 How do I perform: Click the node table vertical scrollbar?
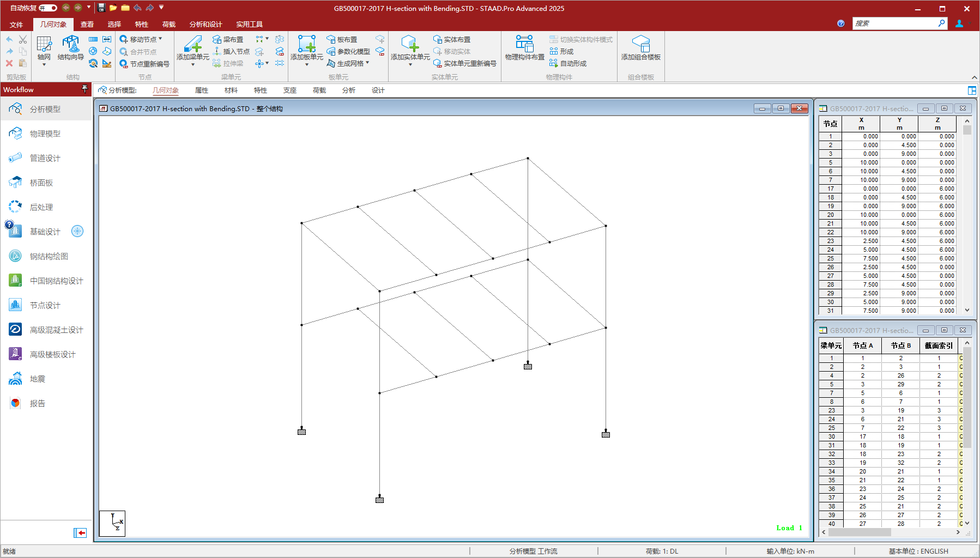(967, 216)
